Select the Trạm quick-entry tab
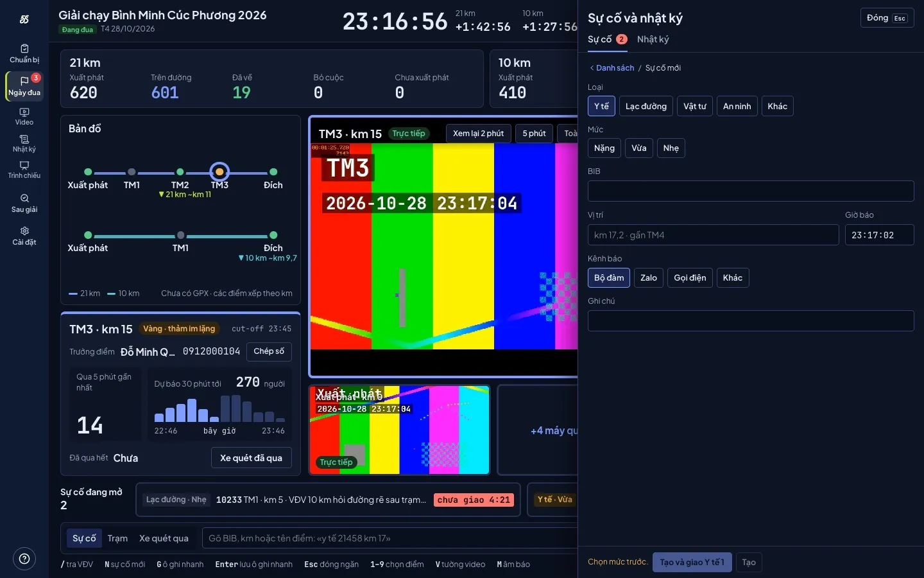 [117, 538]
